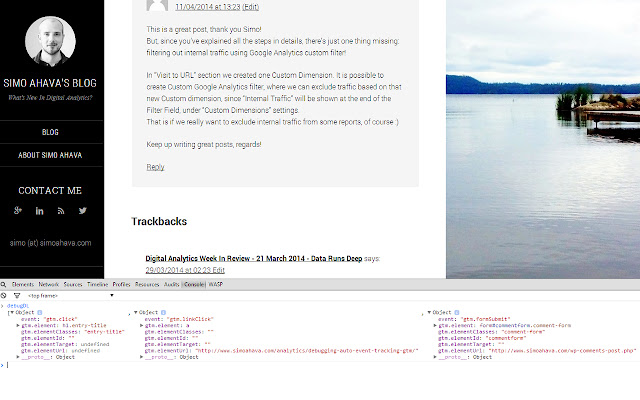This screenshot has width=640, height=400.
Task: Click the "entry-title" elementClasses value
Action: (x=104, y=332)
